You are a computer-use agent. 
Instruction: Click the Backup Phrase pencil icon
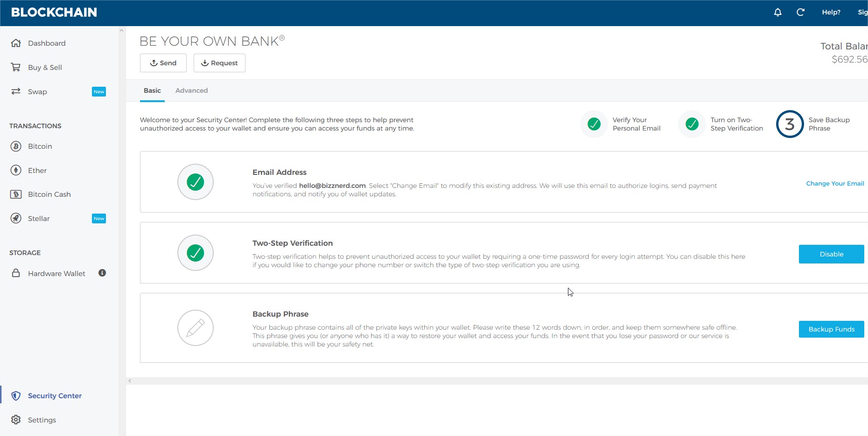(196, 328)
